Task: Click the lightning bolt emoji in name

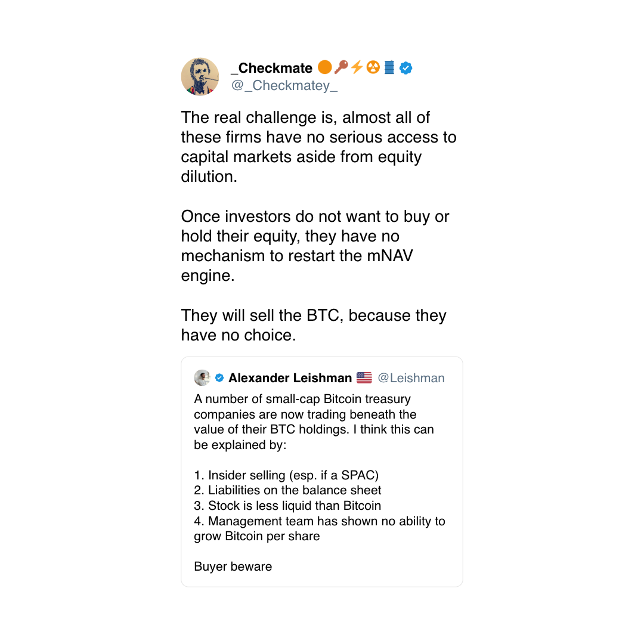Action: [x=357, y=67]
